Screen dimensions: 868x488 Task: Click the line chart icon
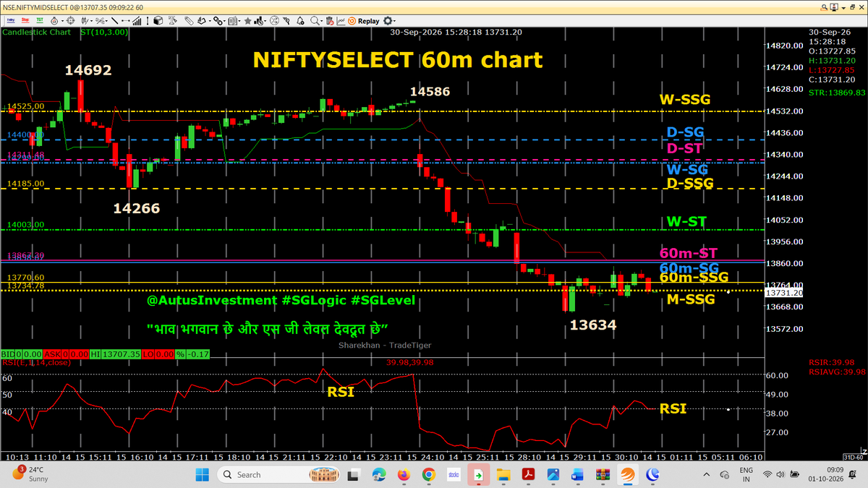click(340, 21)
